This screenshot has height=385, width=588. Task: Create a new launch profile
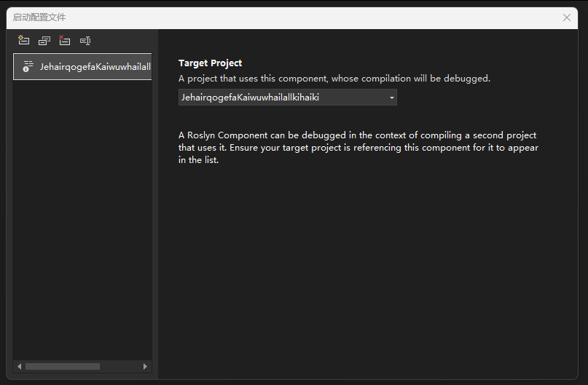(24, 41)
